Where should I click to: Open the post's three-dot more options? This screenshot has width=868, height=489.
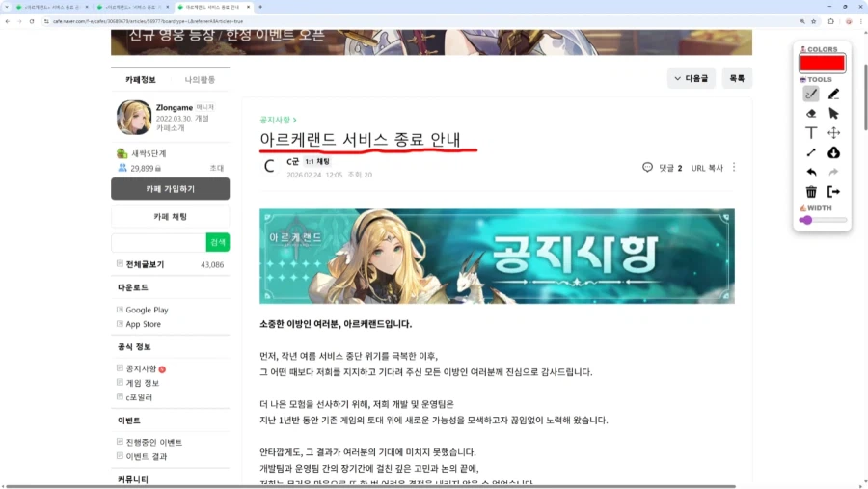point(734,167)
